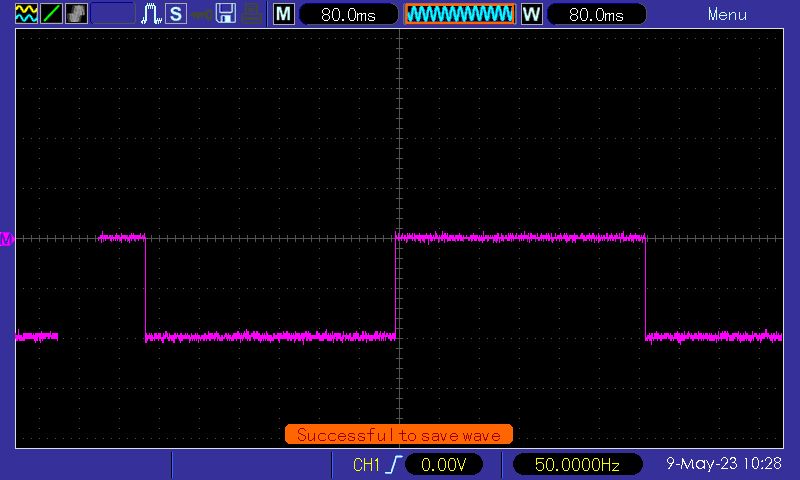Click the floppy disk save icon
This screenshot has width=800, height=480.
point(227,14)
